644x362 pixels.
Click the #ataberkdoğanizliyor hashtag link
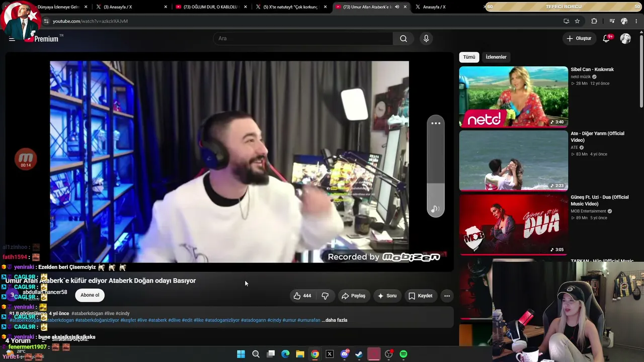[97, 320]
